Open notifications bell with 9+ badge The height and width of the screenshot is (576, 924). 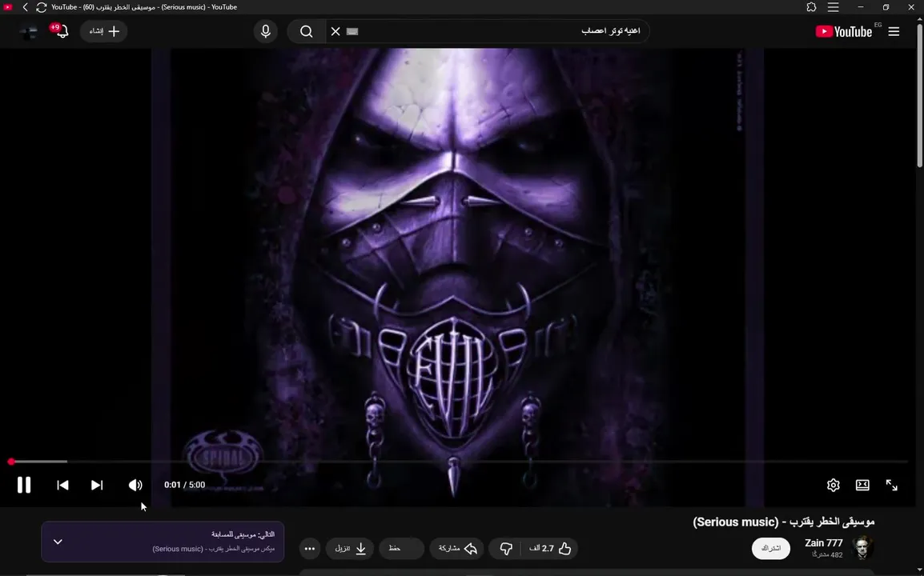point(60,30)
